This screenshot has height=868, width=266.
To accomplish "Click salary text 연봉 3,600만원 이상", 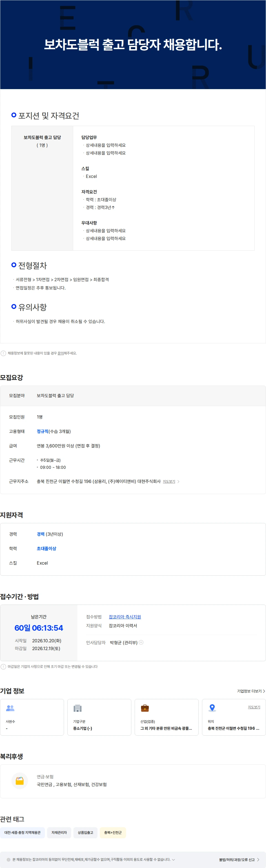I will pyautogui.click(x=68, y=446).
